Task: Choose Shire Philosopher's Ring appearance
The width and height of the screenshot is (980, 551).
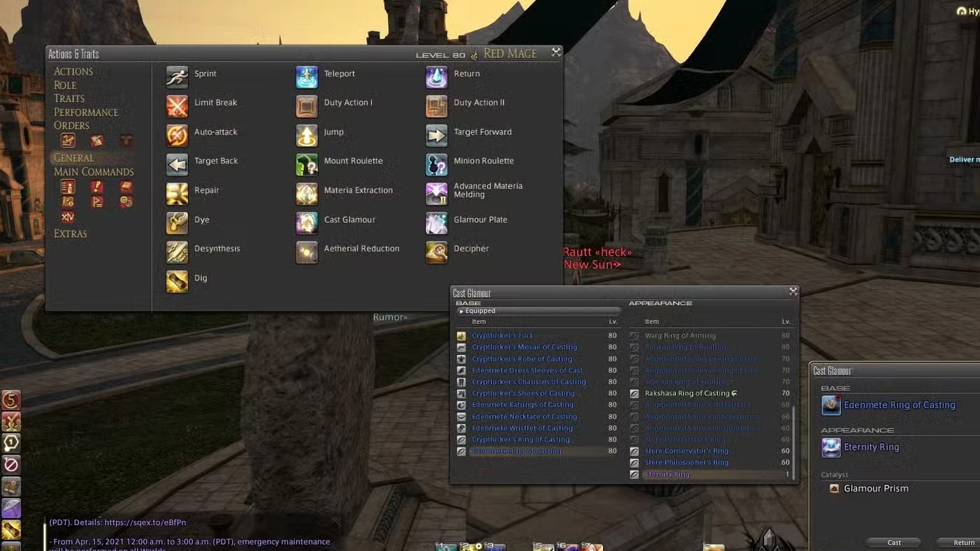Action: click(709, 463)
